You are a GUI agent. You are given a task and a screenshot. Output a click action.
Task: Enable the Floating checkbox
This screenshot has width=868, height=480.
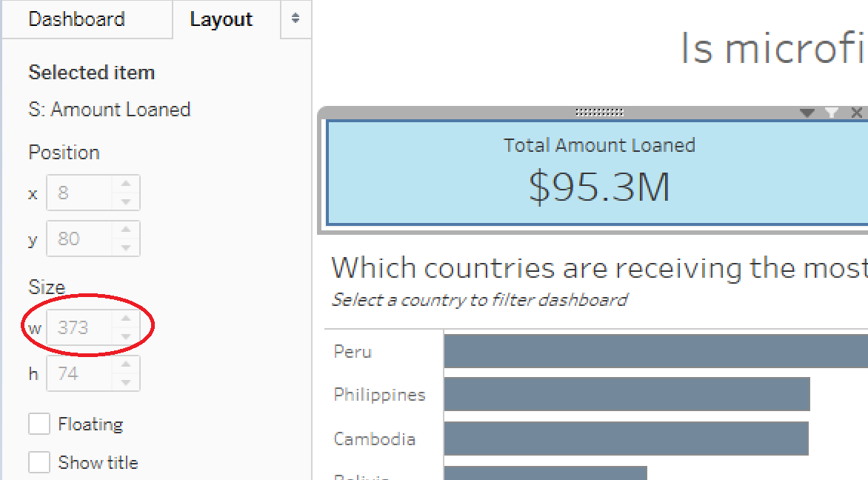point(39,424)
